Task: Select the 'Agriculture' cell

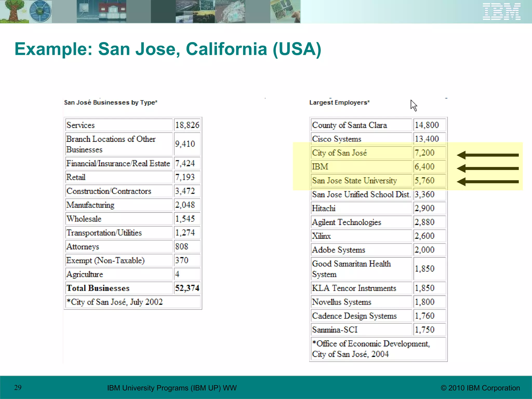Action: click(x=119, y=274)
